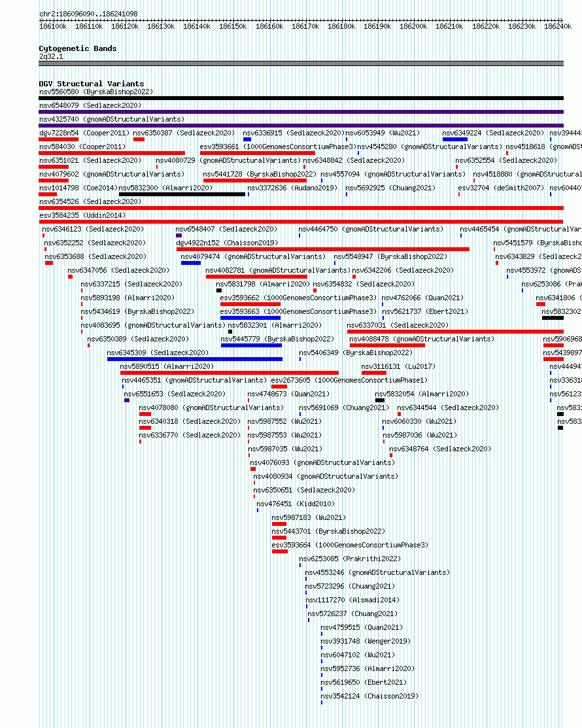Open variant esv3584235 (Uddin2014)
This screenshot has height=728, width=582.
click(82, 215)
